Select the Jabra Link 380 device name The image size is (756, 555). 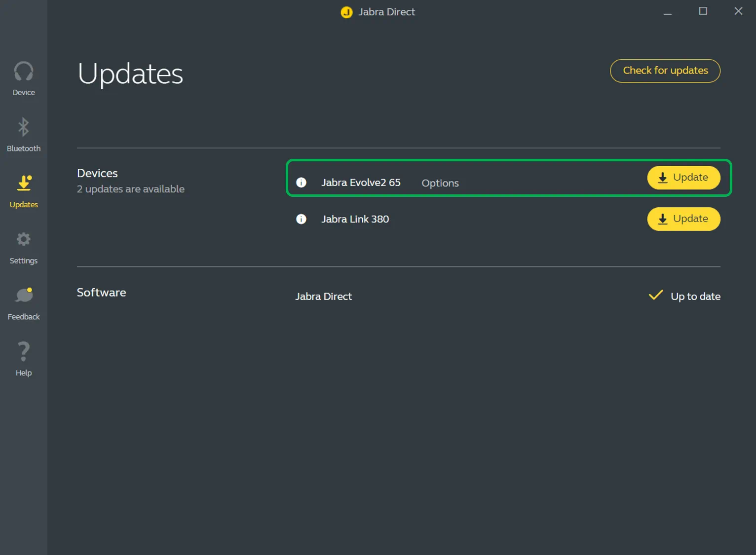click(x=355, y=219)
